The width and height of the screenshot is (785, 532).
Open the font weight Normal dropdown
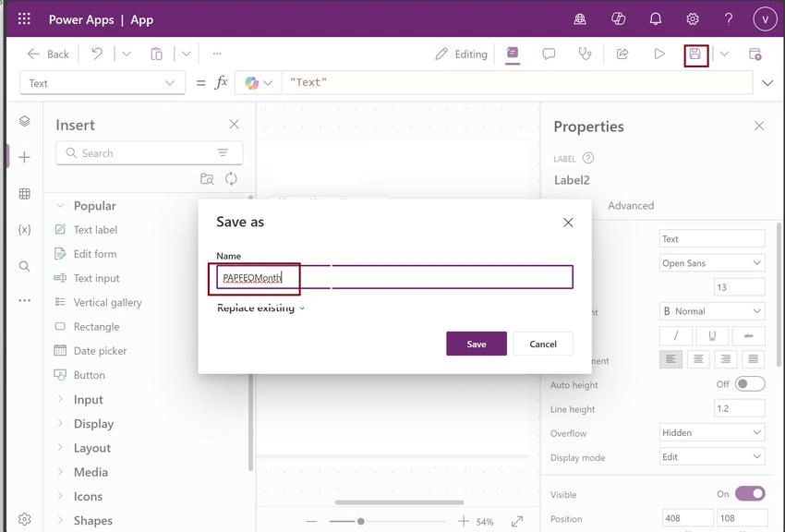(712, 311)
